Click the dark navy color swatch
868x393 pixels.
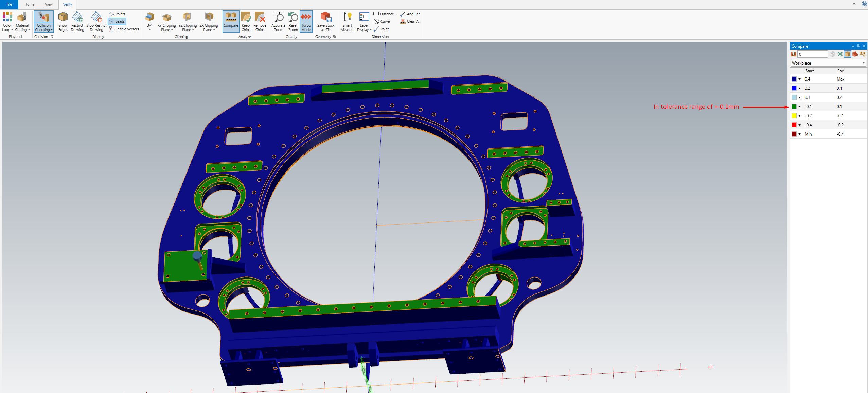794,79
